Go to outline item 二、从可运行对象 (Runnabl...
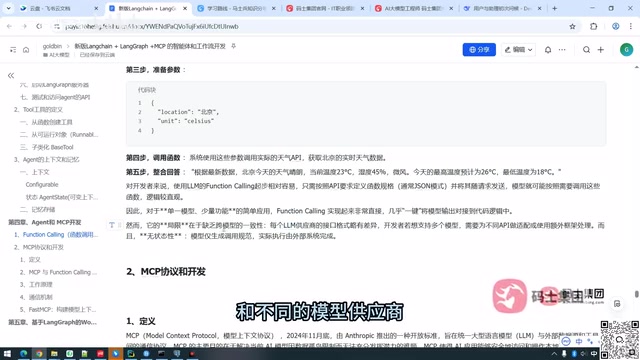Viewport: 640px width, 360px height. 59,135
